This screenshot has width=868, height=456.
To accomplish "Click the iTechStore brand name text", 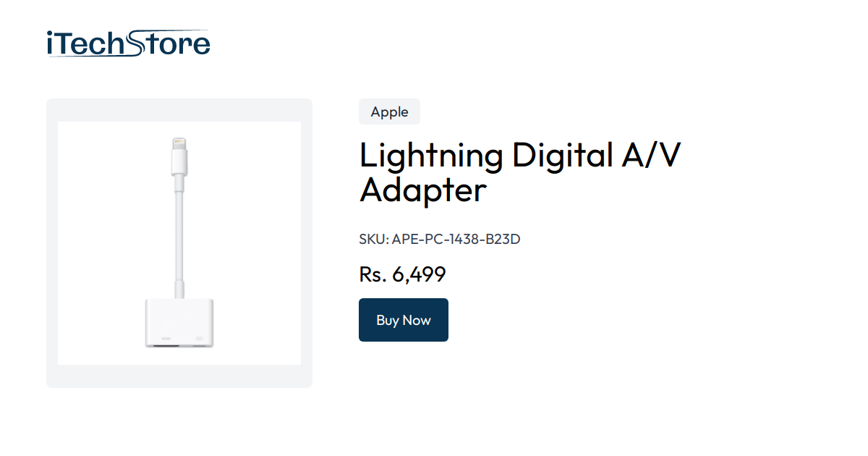I will click(127, 42).
